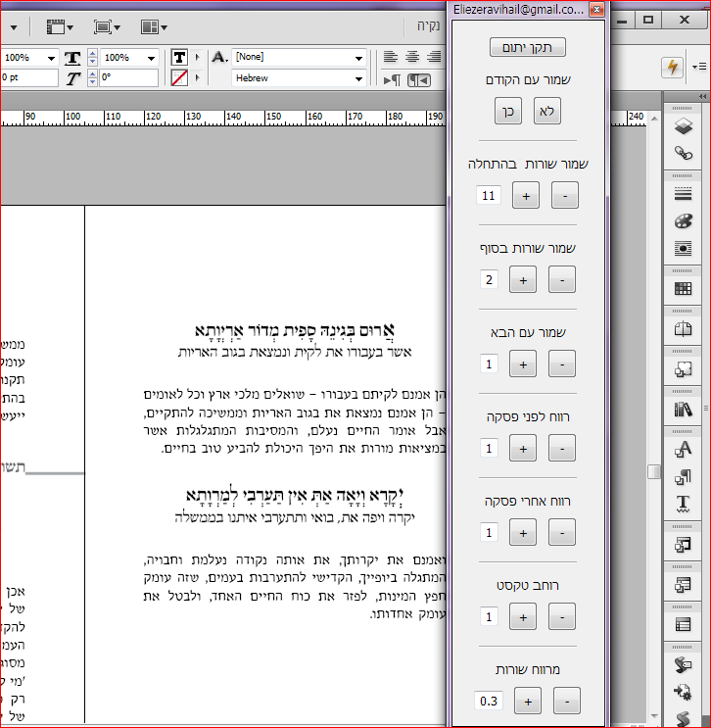Click the character style A icon
This screenshot has height=728, width=711.
click(x=219, y=57)
